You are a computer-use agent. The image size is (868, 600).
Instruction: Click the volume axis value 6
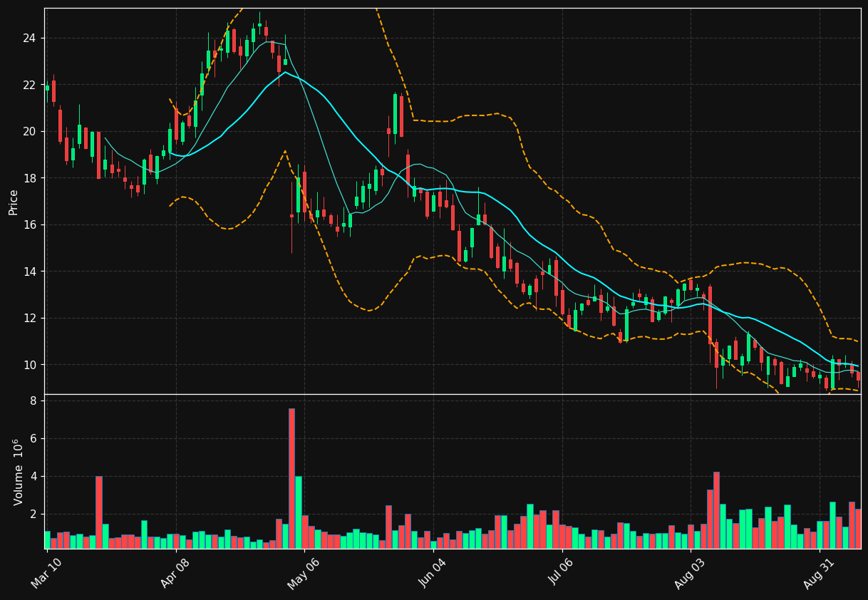click(33, 438)
